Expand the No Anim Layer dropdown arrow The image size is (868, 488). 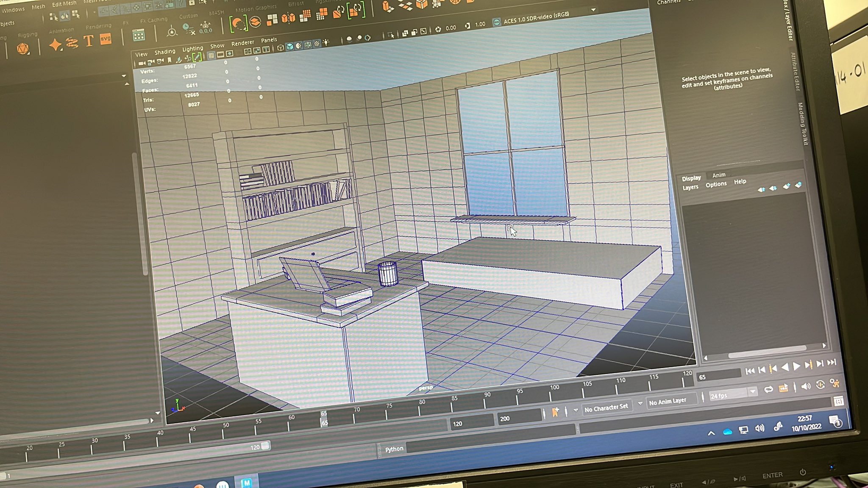coord(640,403)
